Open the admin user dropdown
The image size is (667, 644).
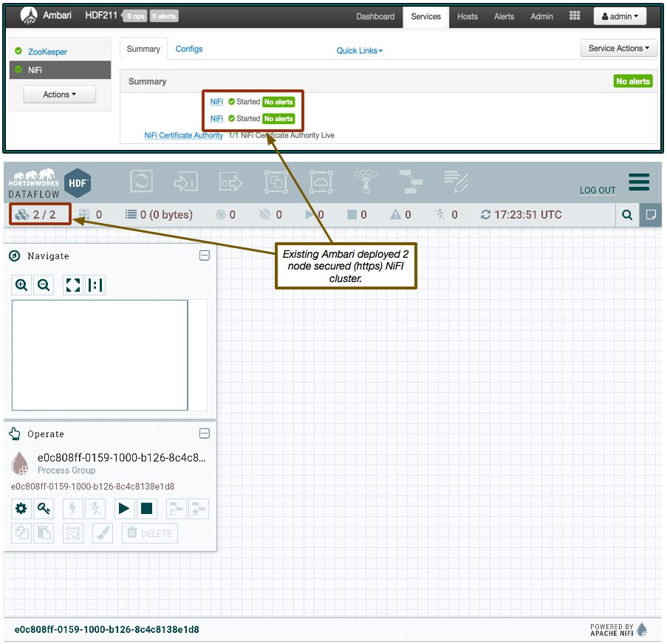(x=620, y=16)
